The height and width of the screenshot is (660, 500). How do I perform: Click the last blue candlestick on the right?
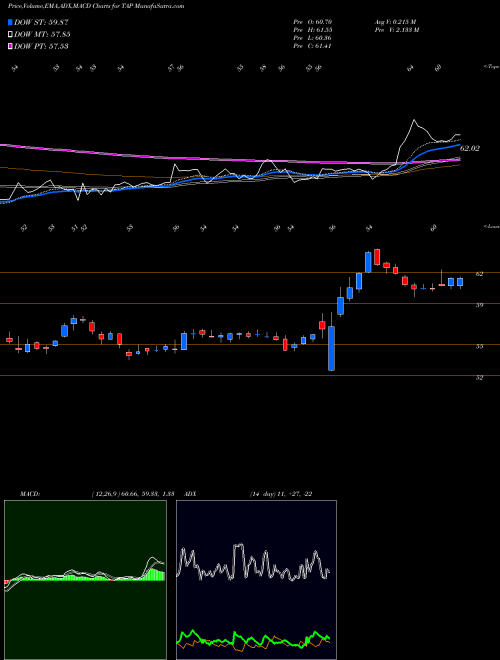460,282
